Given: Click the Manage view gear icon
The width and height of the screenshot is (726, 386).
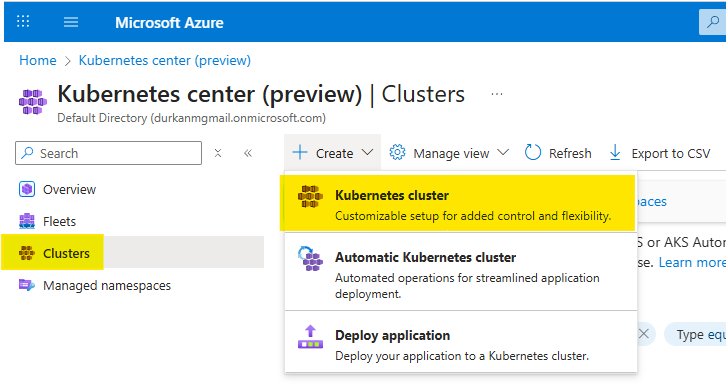Looking at the screenshot, I should [397, 152].
